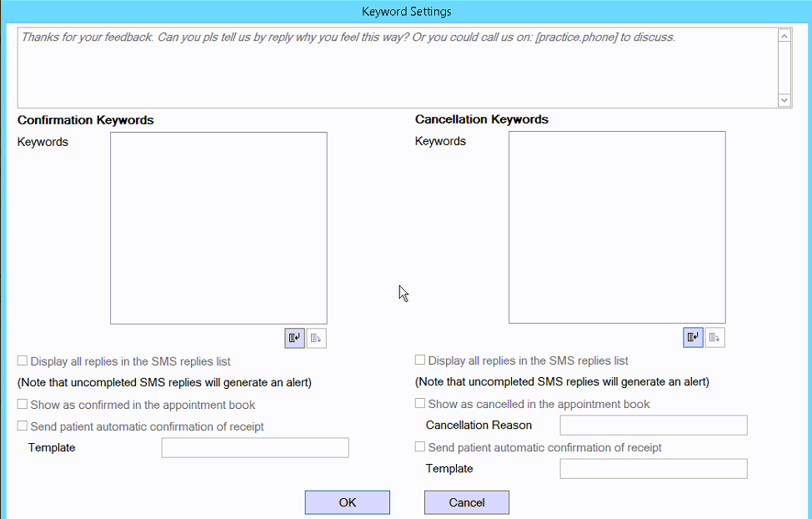Dismiss the dialog with the Cancel button
This screenshot has height=519, width=812.
pos(467,502)
